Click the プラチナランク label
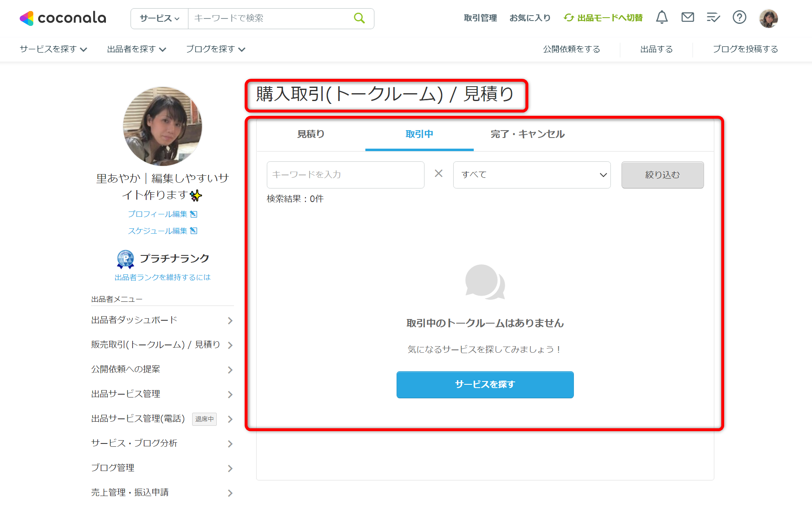812x510 pixels. point(174,258)
